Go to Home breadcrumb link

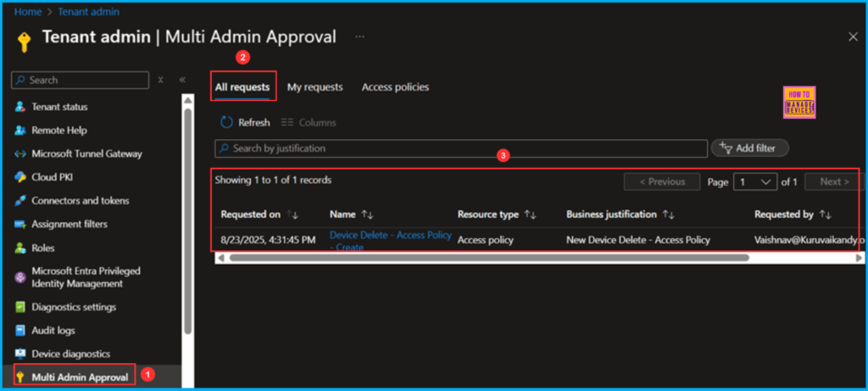pyautogui.click(x=26, y=11)
